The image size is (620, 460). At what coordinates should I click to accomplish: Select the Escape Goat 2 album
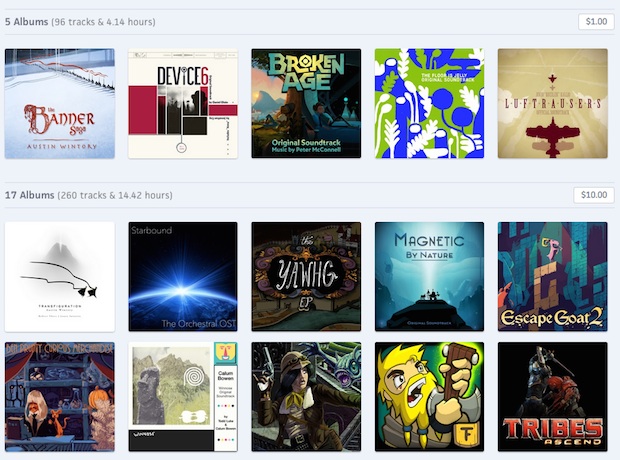[552, 277]
